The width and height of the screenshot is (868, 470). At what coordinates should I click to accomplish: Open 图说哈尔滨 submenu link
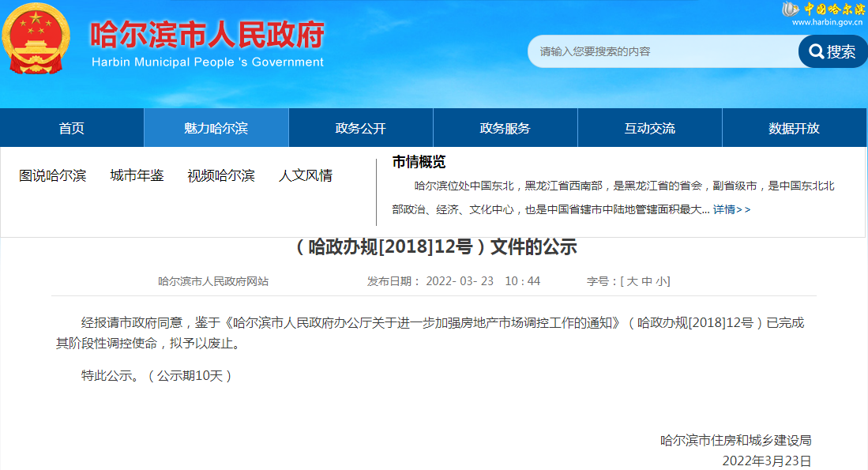[x=53, y=175]
